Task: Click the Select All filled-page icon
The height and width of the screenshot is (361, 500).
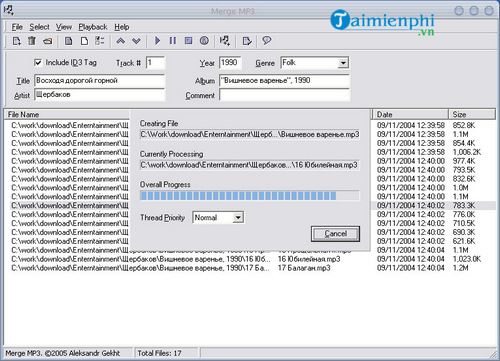Action: 68,41
